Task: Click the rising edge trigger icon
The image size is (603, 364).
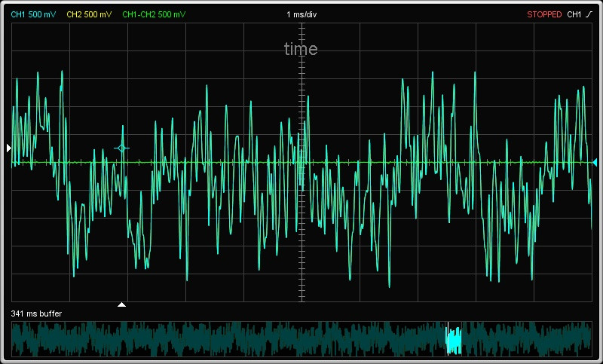Action: point(589,14)
